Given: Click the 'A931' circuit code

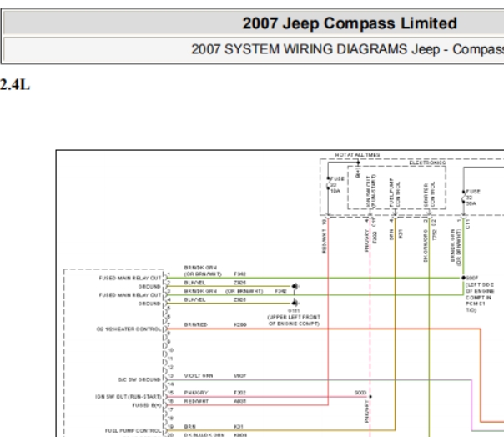Looking at the screenshot, I should click(240, 401).
